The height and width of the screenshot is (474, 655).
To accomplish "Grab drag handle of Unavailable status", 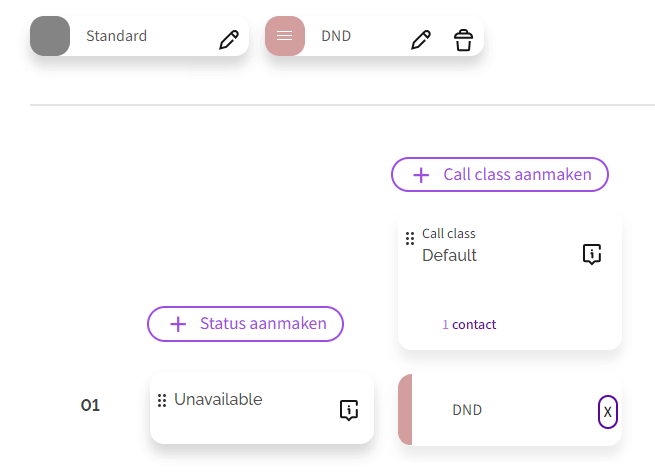I will [x=162, y=401].
